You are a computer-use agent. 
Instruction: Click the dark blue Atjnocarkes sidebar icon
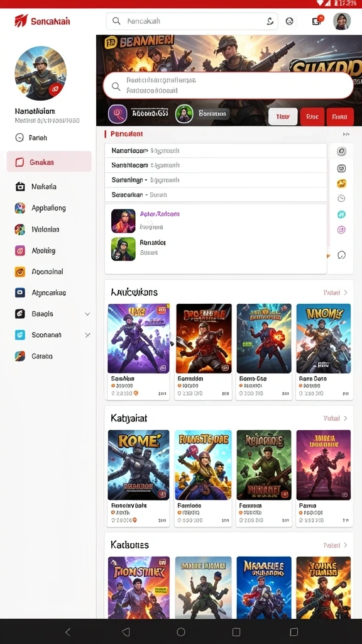click(19, 292)
